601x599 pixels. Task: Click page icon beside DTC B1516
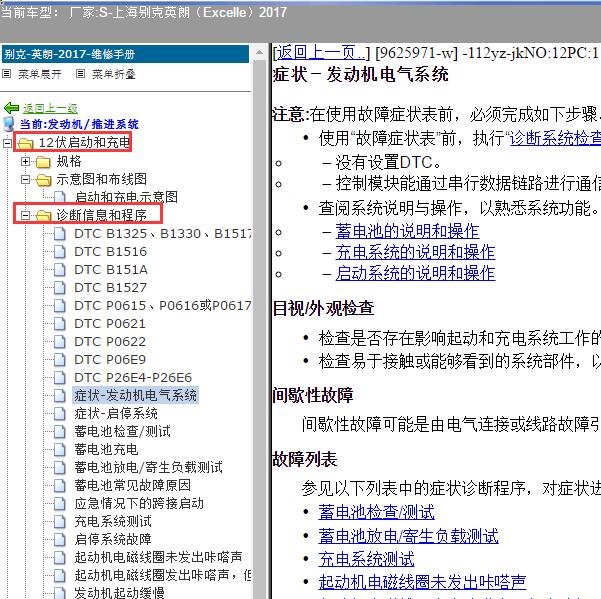tap(59, 251)
